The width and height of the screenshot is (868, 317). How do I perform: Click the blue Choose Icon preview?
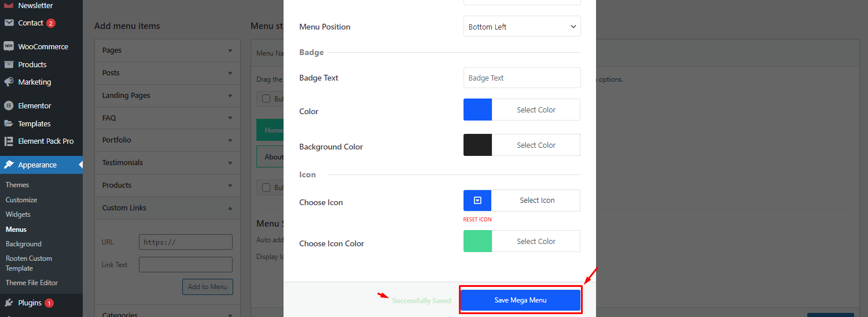tap(477, 201)
